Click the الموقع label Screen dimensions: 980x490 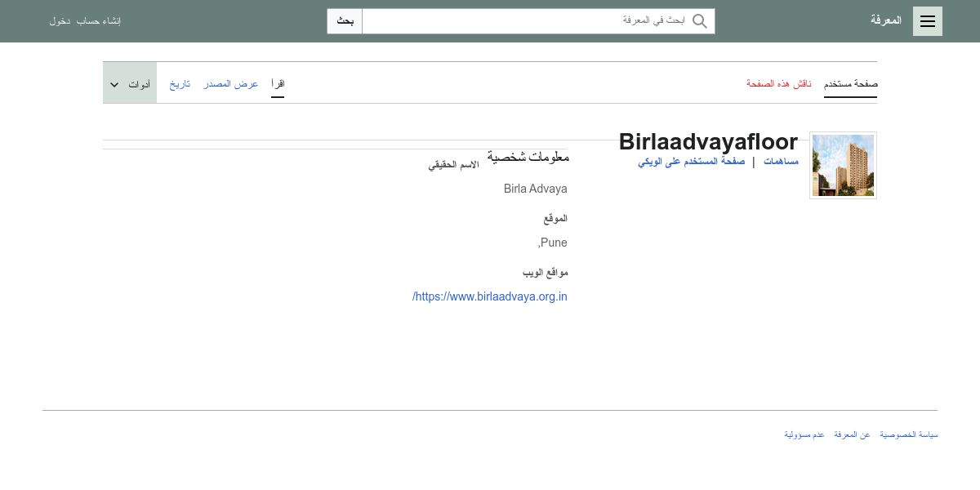(x=555, y=219)
